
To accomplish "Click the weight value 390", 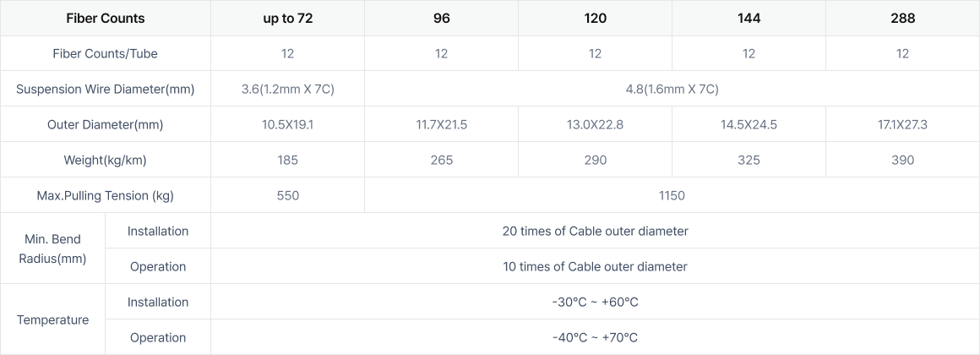I will tap(902, 160).
